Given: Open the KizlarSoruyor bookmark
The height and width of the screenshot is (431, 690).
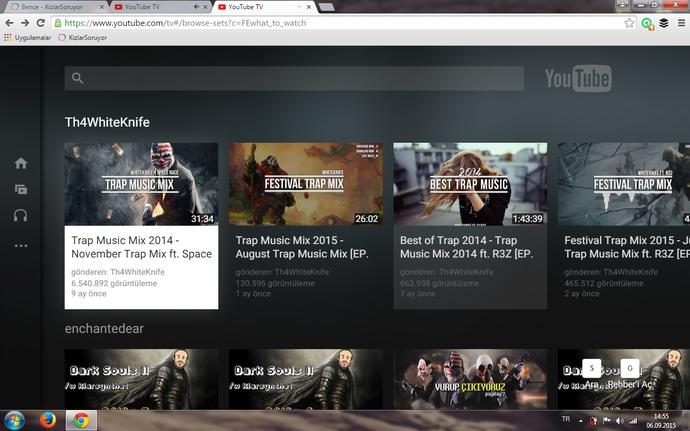Looking at the screenshot, I should tap(83, 38).
